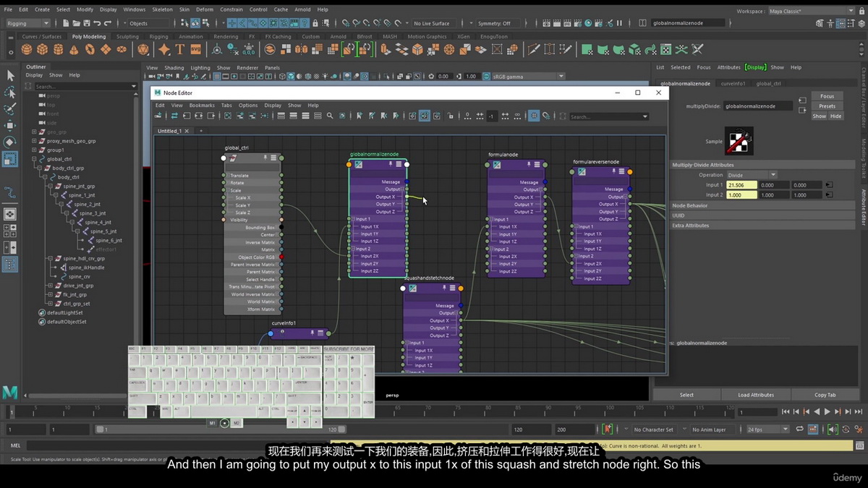
Task: Click the SVG import shelf icon
Action: coord(196,50)
